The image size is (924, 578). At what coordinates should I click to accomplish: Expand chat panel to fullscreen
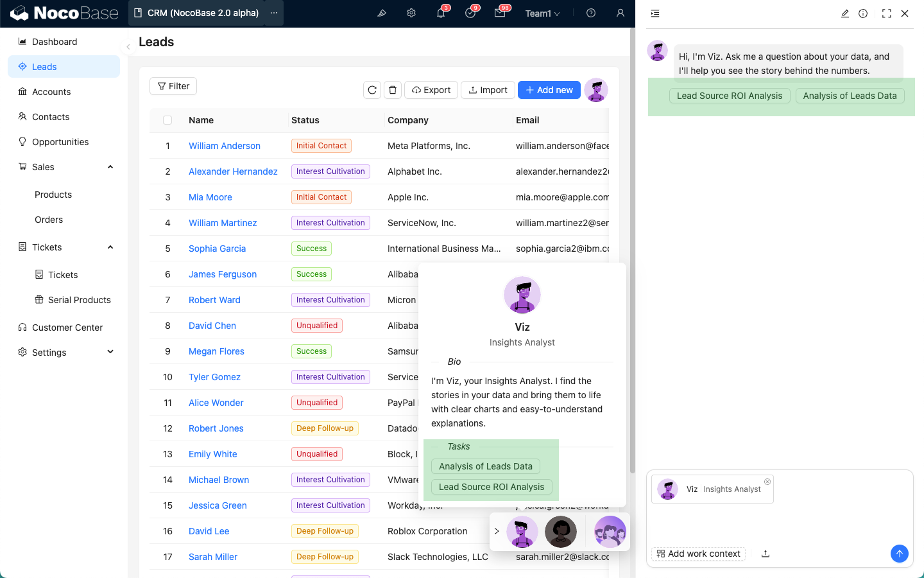[886, 13]
